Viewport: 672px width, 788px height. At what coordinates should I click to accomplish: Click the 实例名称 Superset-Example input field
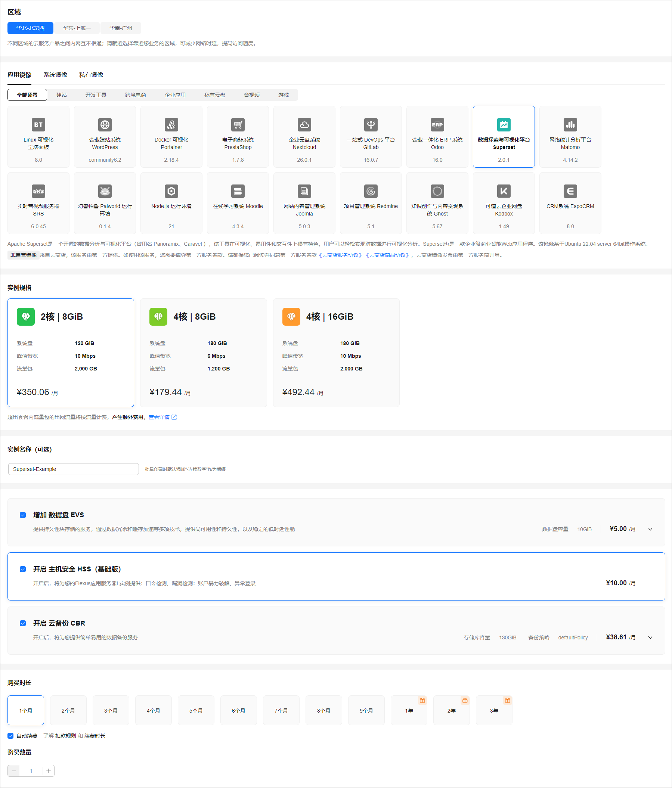[x=73, y=469]
